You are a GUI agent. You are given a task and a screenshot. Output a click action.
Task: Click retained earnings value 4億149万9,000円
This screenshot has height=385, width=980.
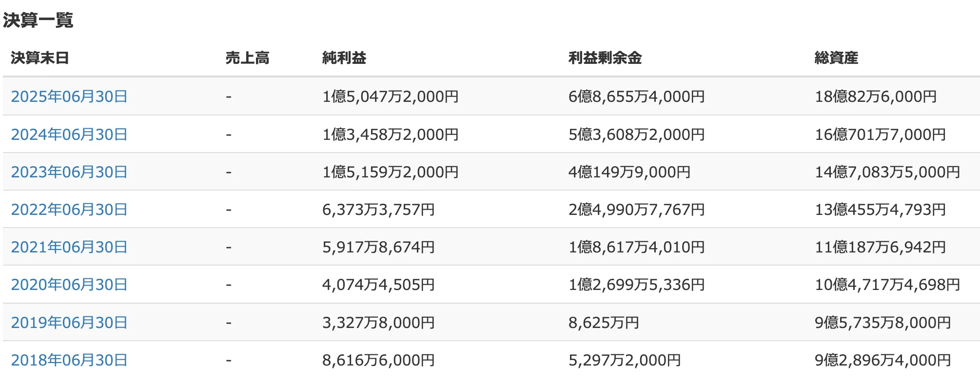coord(629,172)
